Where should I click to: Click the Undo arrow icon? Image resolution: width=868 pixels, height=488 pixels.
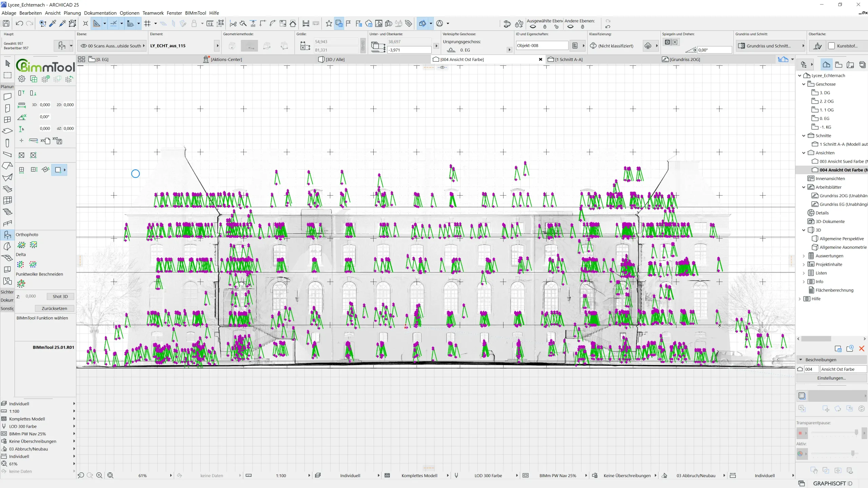tap(19, 23)
